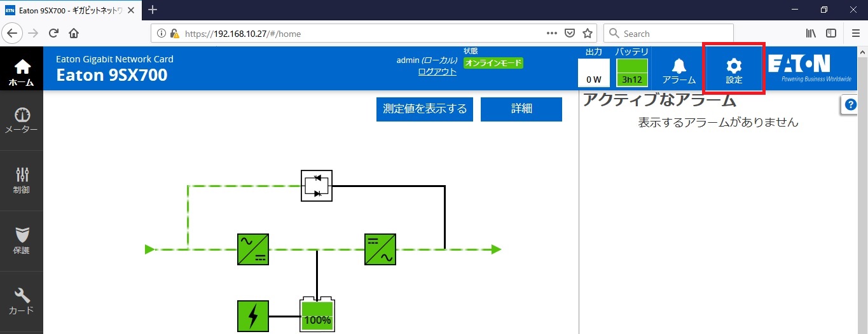Go to browser home page icon
This screenshot has height=334, width=868.
tap(74, 33)
